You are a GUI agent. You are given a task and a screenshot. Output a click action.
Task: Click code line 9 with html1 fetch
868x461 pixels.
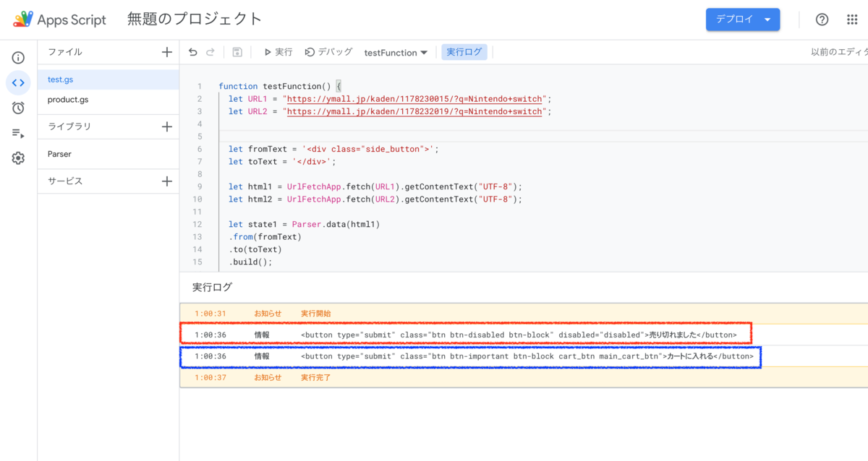tap(375, 186)
